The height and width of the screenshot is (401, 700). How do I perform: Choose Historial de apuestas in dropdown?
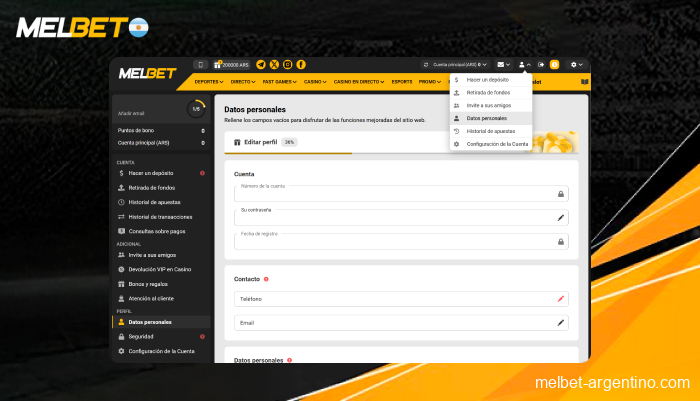(491, 131)
